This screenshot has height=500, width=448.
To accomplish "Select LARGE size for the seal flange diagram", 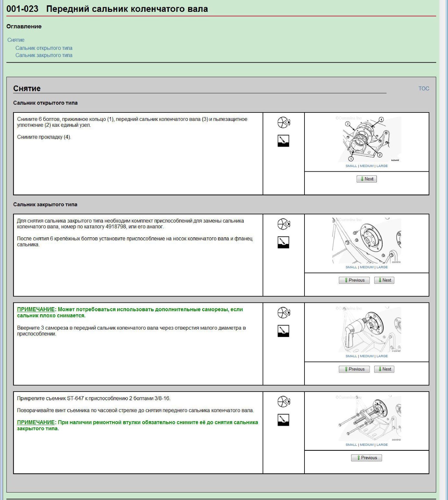I will (x=382, y=267).
